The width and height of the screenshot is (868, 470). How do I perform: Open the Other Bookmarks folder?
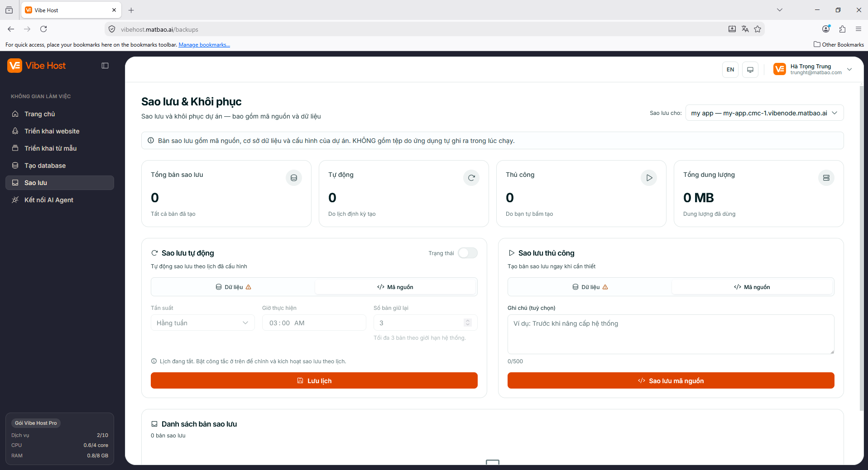coord(839,44)
